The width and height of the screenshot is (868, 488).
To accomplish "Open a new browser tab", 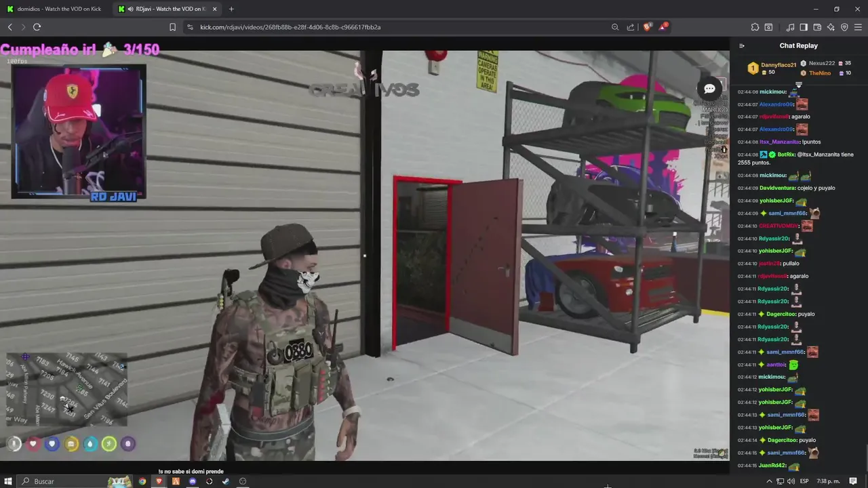I will (231, 9).
